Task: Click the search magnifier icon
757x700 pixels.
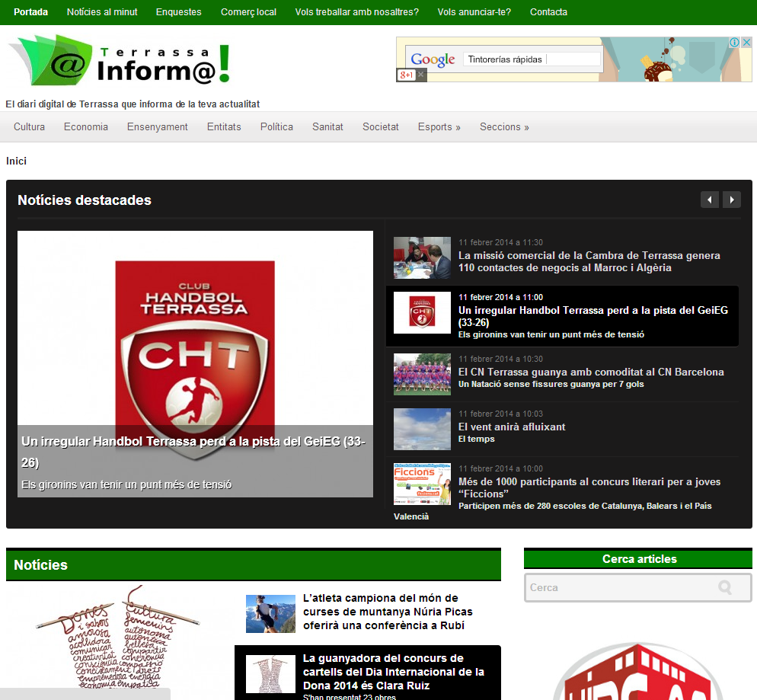Action: point(725,587)
